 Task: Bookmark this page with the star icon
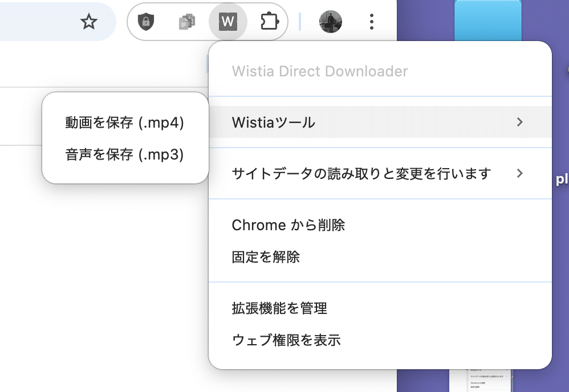coord(88,22)
